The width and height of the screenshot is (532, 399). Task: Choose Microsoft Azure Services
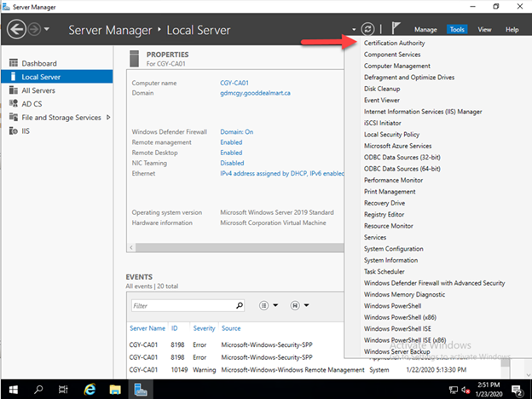tap(397, 146)
